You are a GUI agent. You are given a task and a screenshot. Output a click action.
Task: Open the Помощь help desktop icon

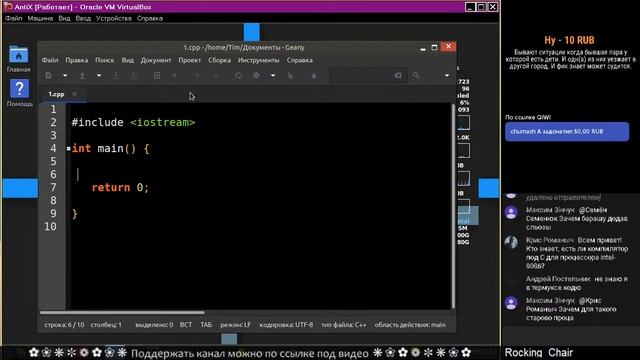(x=19, y=93)
